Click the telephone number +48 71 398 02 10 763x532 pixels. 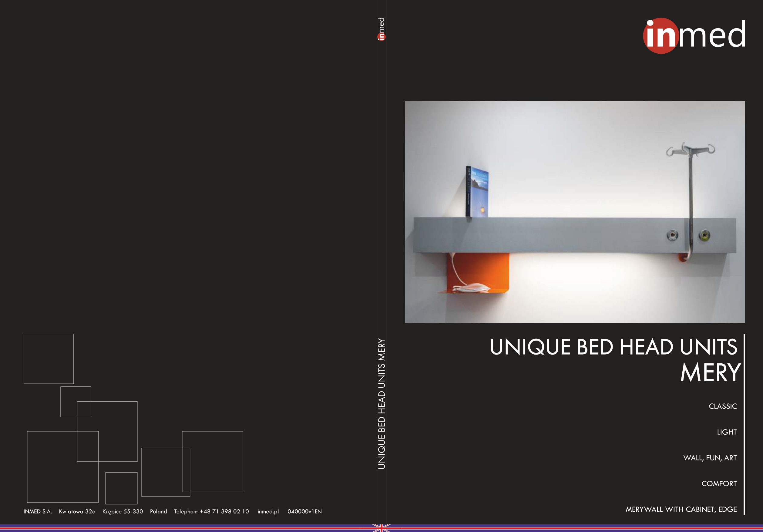tap(224, 511)
